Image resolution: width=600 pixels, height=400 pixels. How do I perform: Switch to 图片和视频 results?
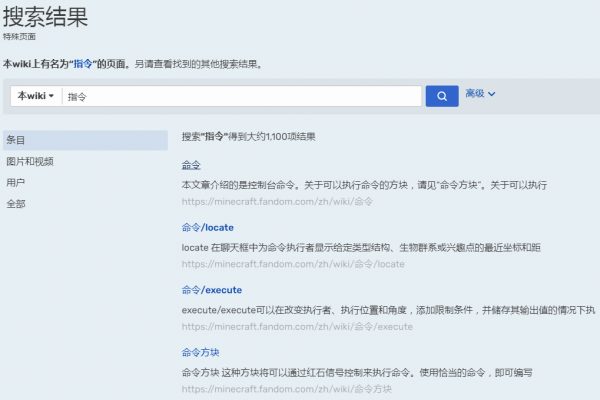coord(30,162)
